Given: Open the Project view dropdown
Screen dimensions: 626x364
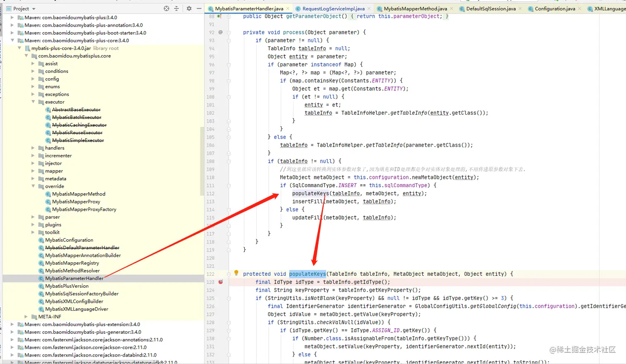Looking at the screenshot, I should tap(34, 9).
